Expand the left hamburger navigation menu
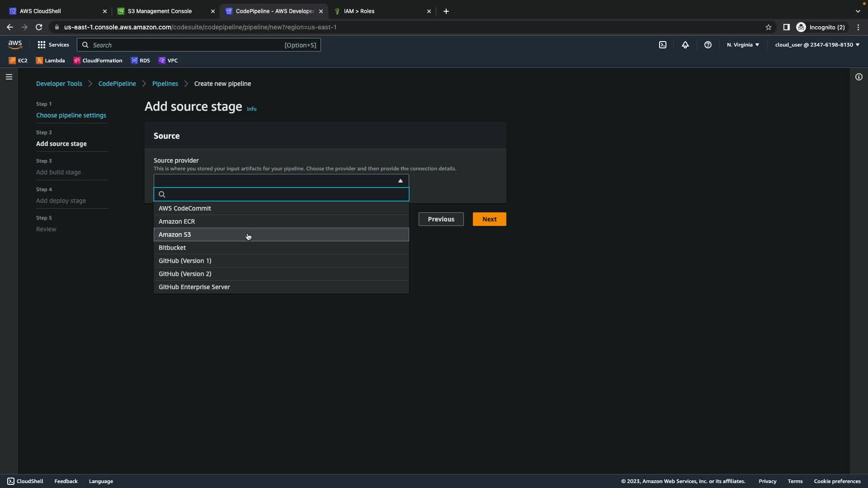 click(9, 77)
